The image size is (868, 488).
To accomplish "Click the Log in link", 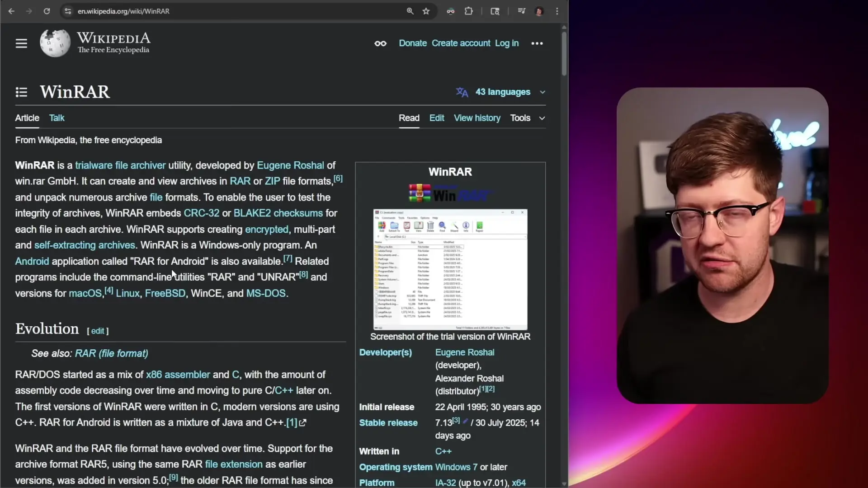I will (x=507, y=43).
